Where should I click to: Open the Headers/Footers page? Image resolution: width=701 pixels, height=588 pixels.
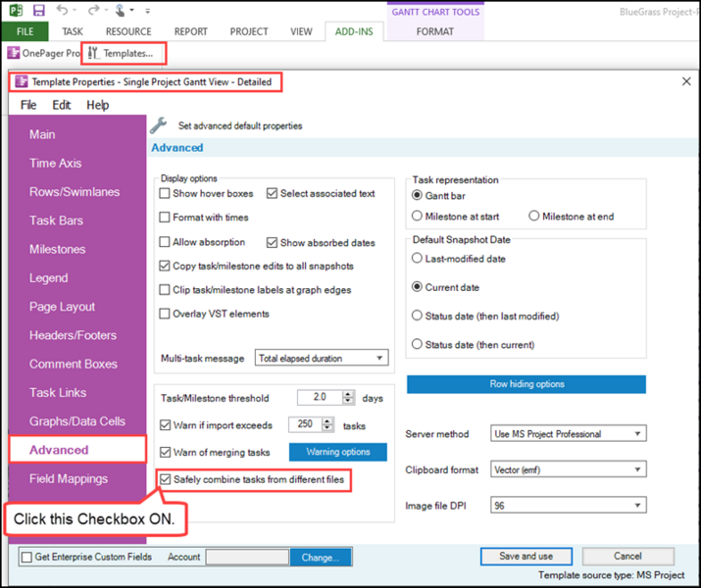tap(73, 335)
